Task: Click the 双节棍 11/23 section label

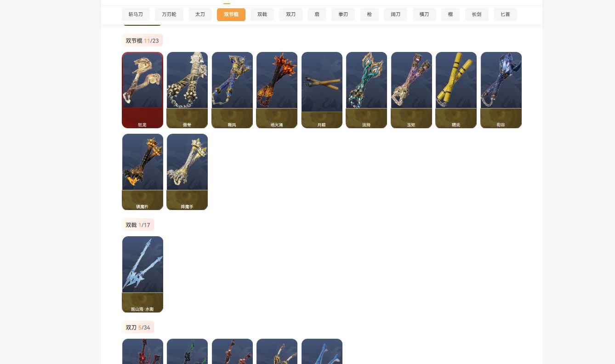Action: [142, 40]
